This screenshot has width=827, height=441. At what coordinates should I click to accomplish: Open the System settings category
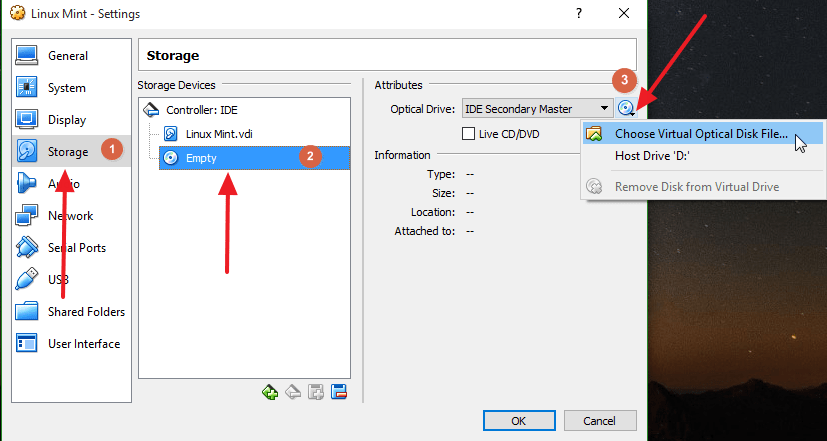[x=71, y=88]
